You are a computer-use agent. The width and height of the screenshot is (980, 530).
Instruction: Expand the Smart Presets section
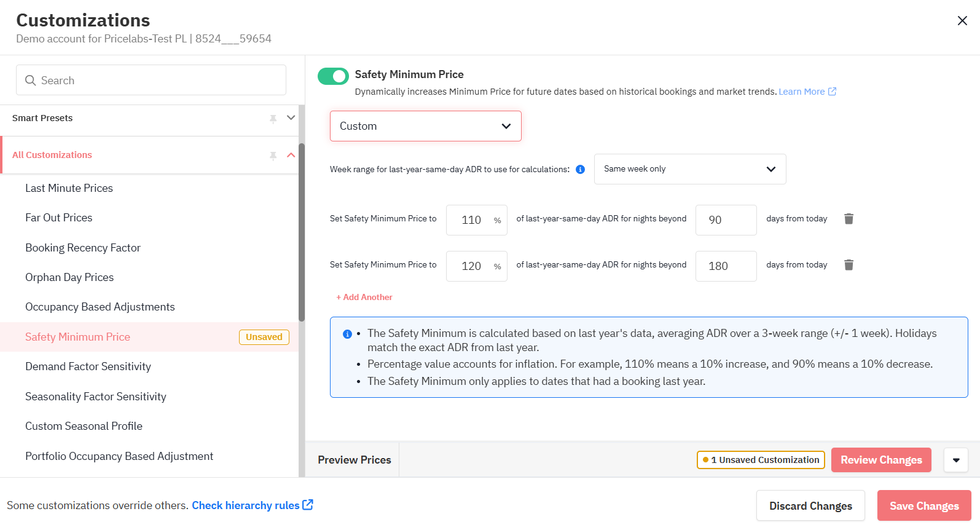[x=291, y=118]
